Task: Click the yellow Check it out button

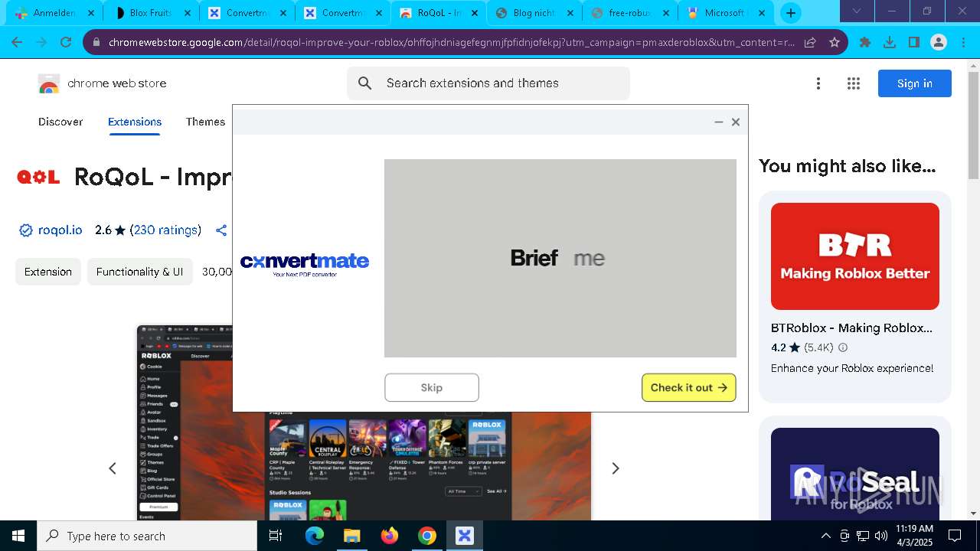Action: (x=689, y=387)
